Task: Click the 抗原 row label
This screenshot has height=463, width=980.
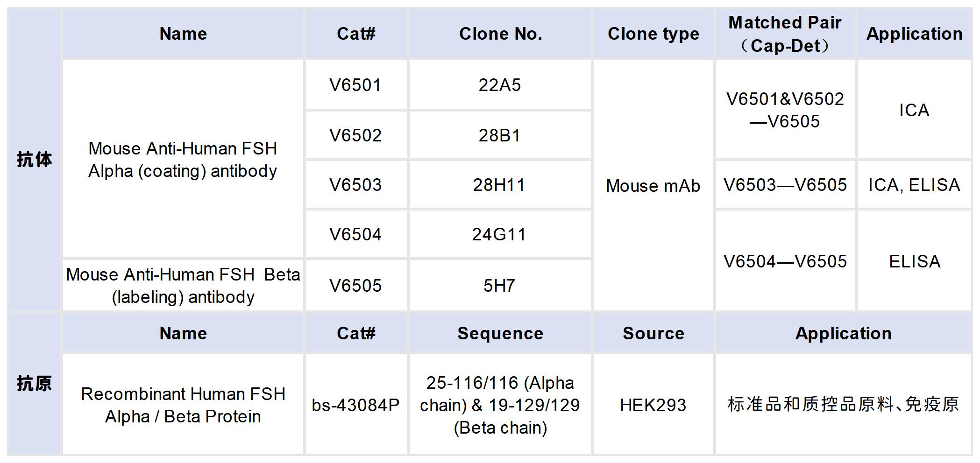Action: point(34,384)
